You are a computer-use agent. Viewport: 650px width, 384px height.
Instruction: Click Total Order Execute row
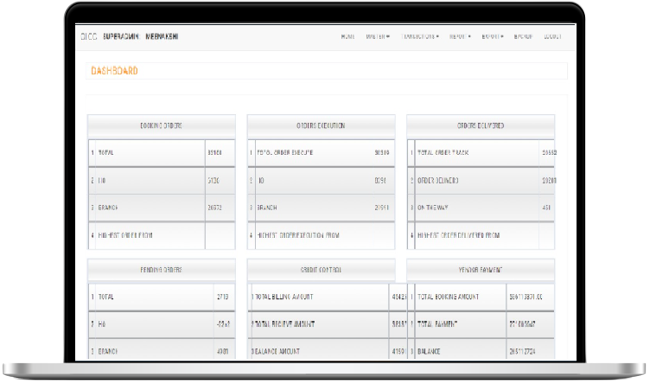pyautogui.click(x=321, y=153)
